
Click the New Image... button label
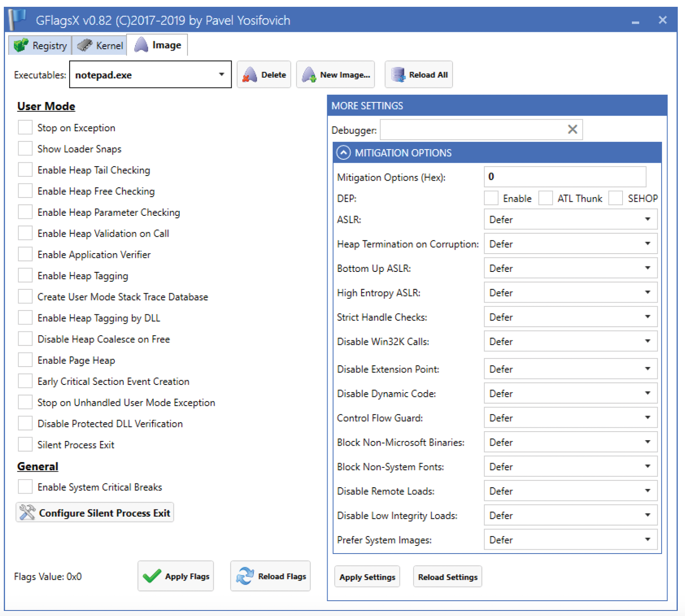[345, 75]
